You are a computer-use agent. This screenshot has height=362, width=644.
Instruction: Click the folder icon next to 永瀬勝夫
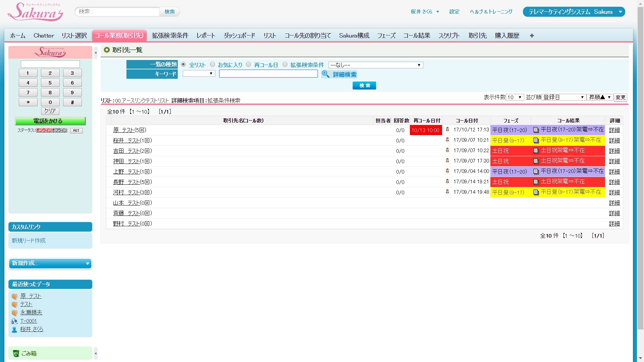click(x=14, y=313)
